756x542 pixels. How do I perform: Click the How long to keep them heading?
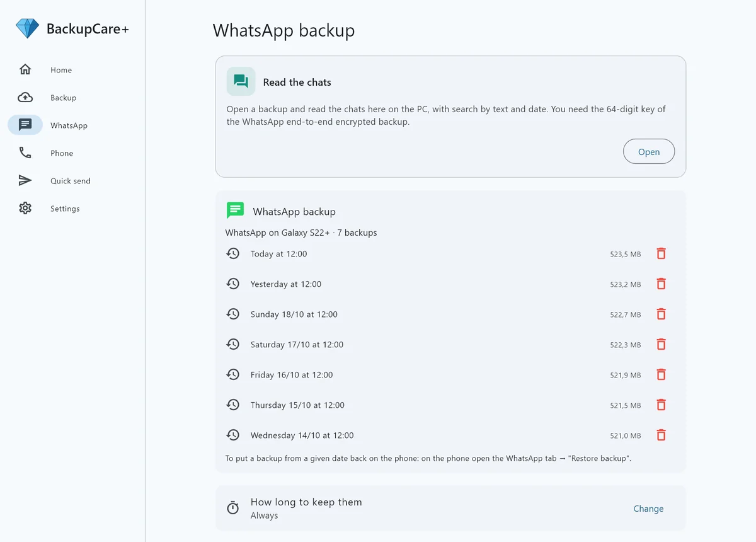306,502
